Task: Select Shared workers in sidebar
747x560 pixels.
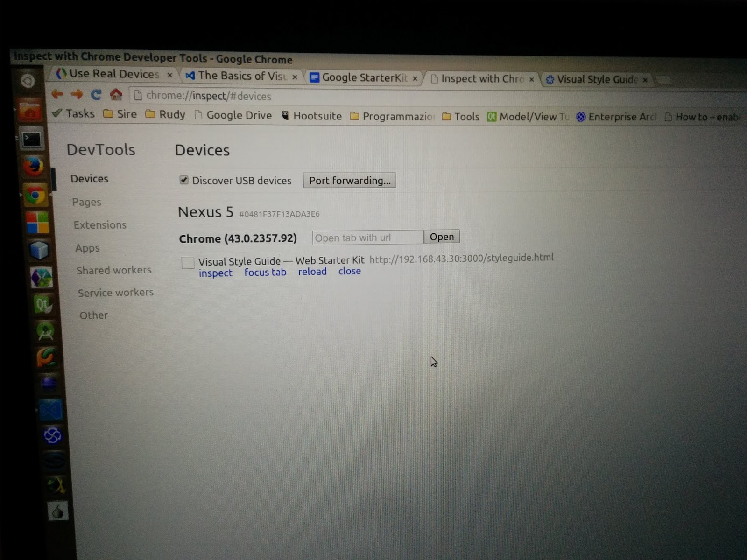Action: (114, 270)
